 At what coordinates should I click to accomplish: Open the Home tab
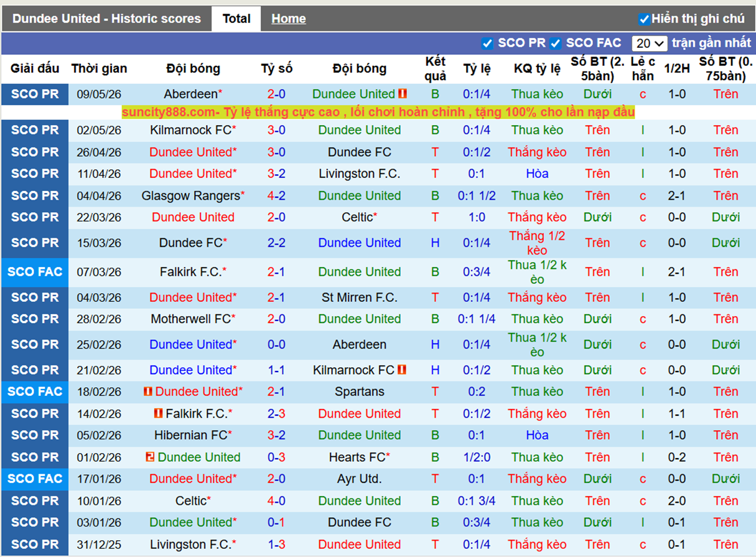[x=288, y=19]
